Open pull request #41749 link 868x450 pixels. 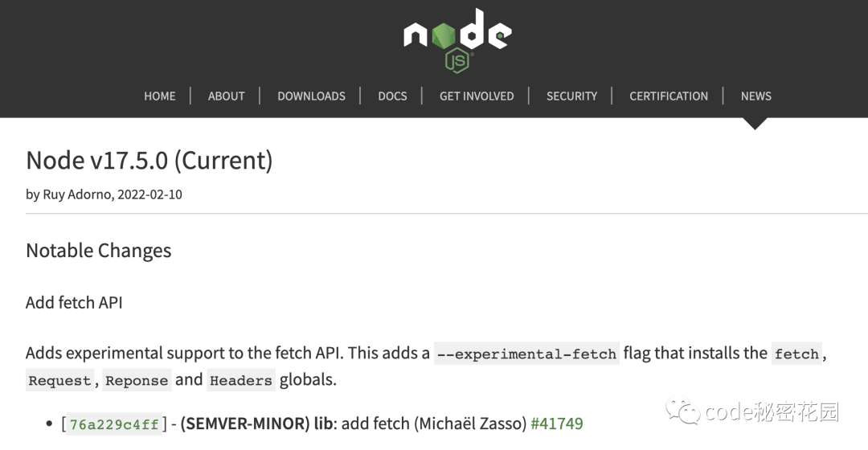[557, 423]
